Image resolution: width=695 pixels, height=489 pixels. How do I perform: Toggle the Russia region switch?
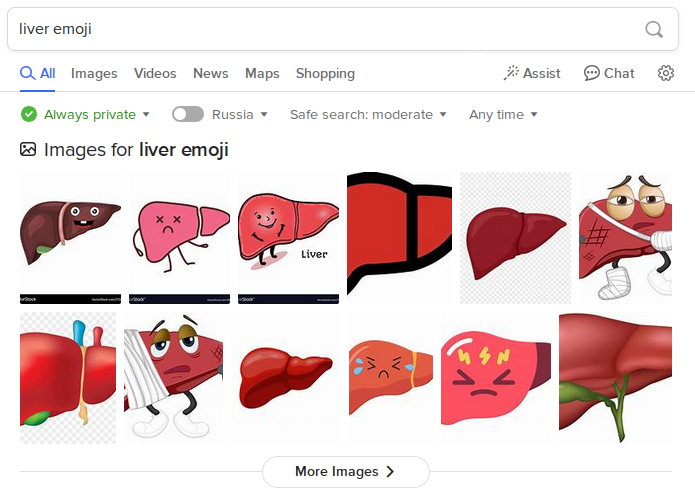click(188, 114)
